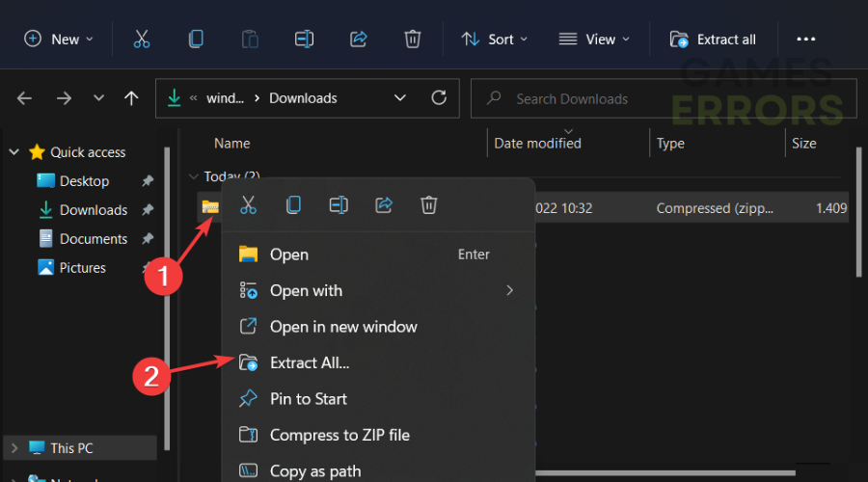Open the New dropdown menu

[59, 40]
